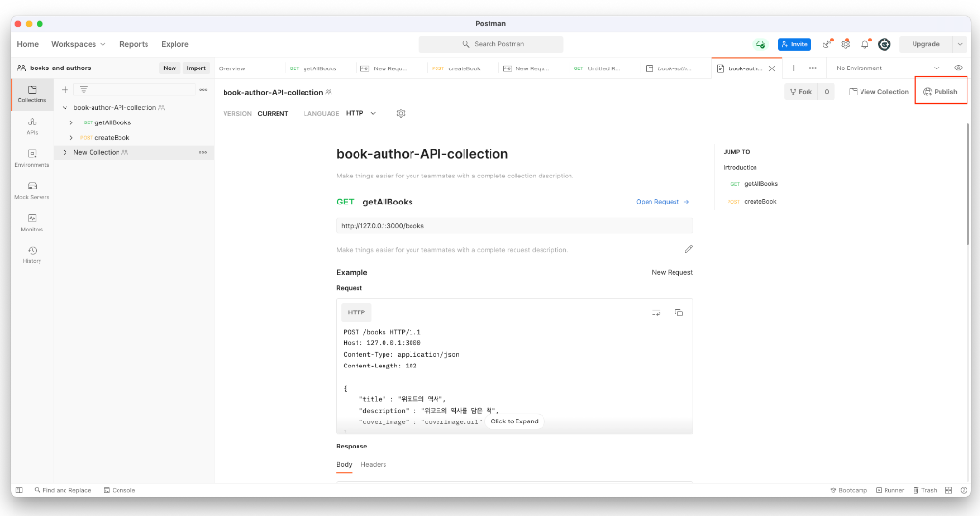
Task: Click the Fork button
Action: pos(802,92)
